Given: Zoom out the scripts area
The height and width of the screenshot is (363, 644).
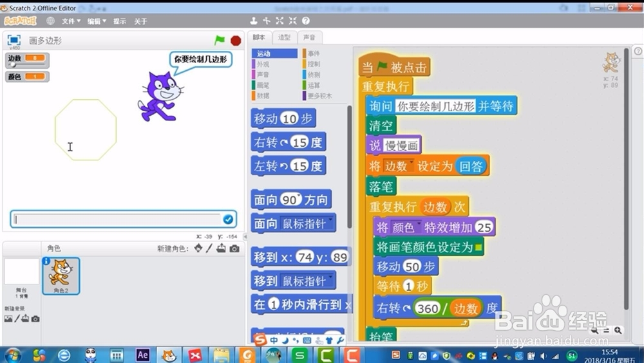Looking at the screenshot, I should [594, 331].
